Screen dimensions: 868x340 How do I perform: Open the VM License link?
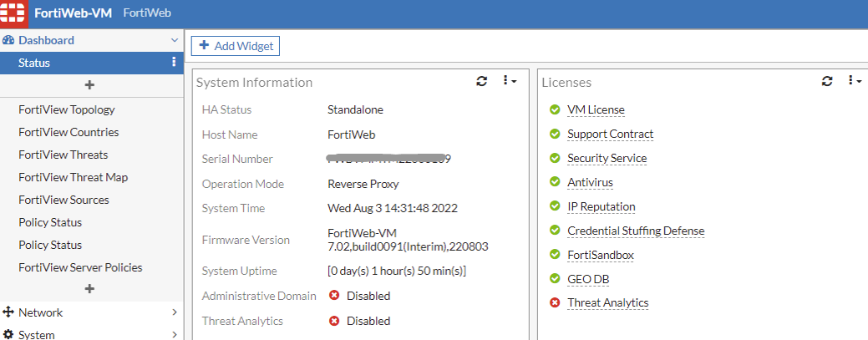click(596, 109)
